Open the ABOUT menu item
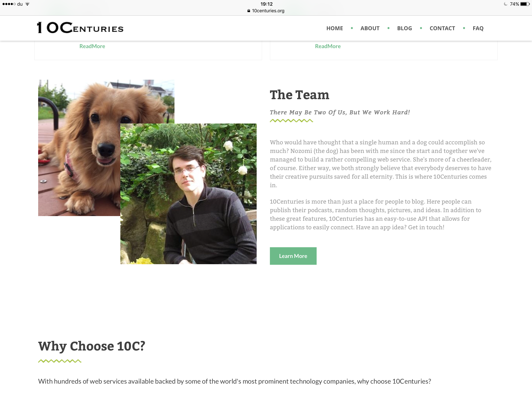 [x=370, y=28]
